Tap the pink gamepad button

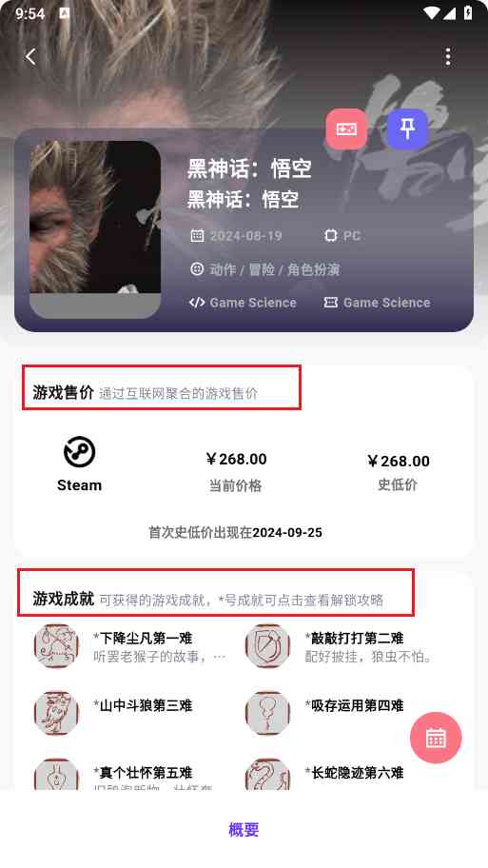pos(346,129)
